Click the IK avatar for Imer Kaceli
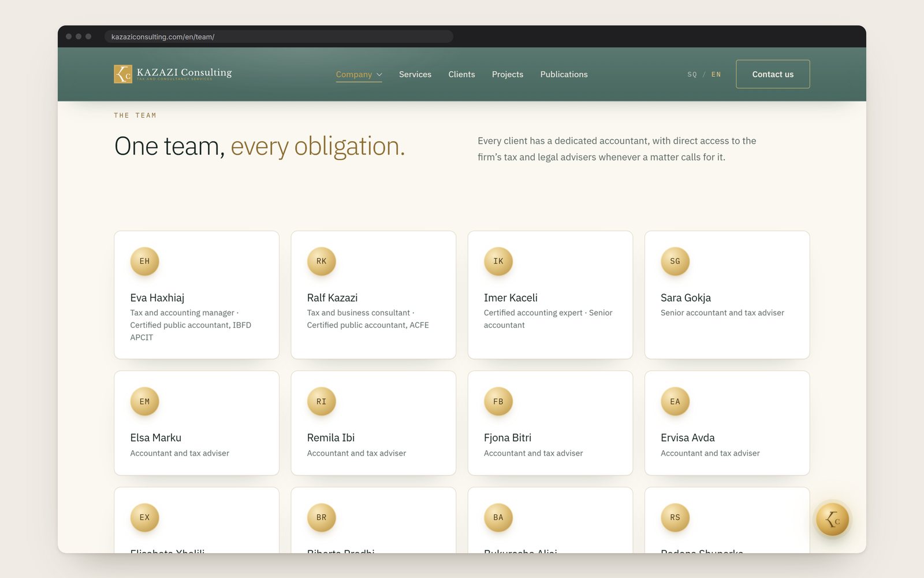The height and width of the screenshot is (578, 924). point(498,261)
